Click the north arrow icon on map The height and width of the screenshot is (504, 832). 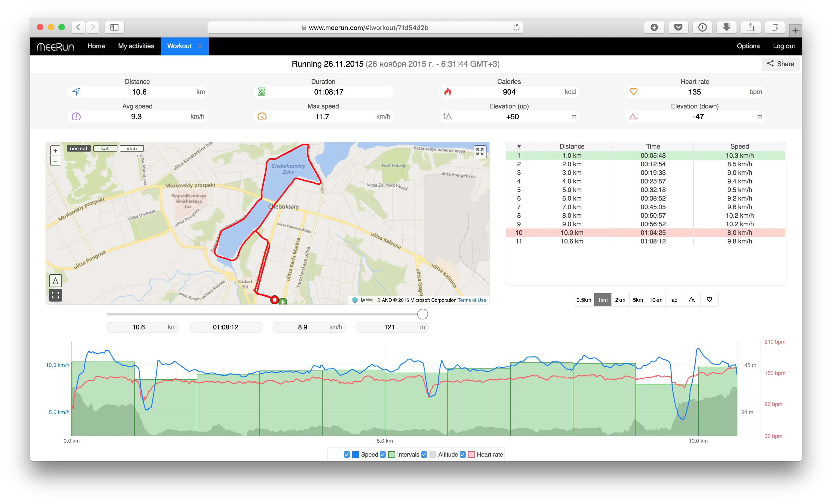tap(55, 281)
